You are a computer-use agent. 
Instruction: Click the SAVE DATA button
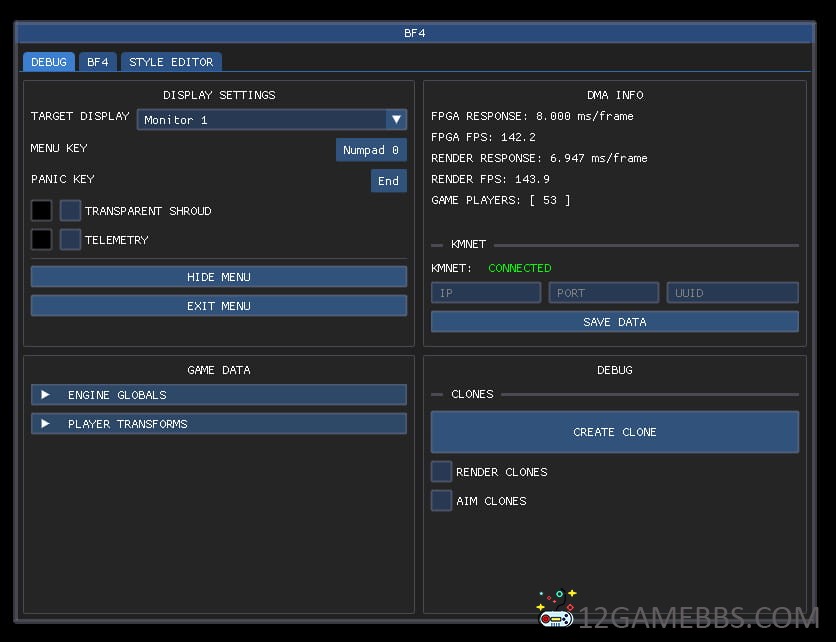615,322
